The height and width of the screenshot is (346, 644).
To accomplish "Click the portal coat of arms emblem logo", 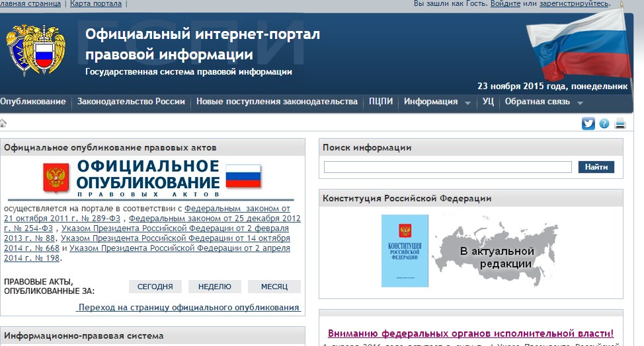I will pyautogui.click(x=36, y=50).
